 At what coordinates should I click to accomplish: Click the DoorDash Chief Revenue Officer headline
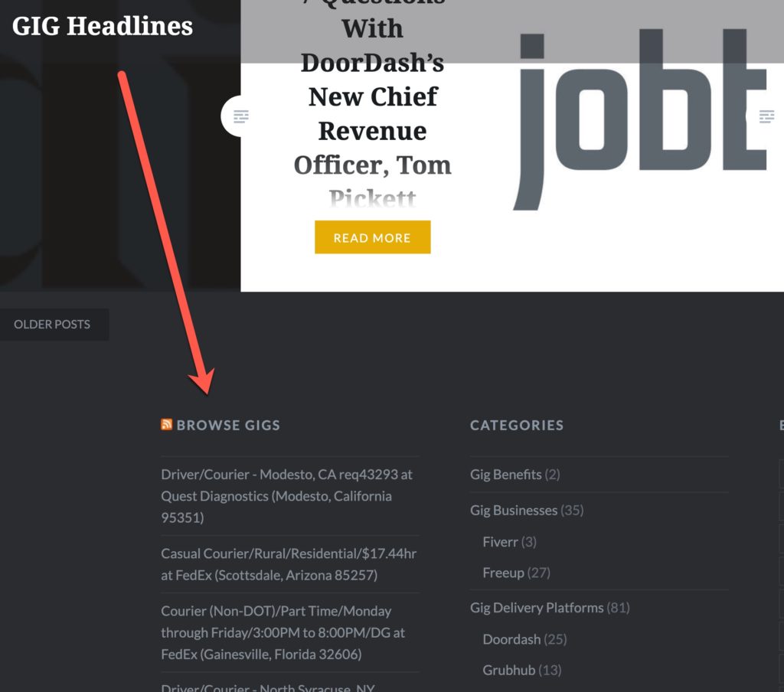(x=373, y=105)
